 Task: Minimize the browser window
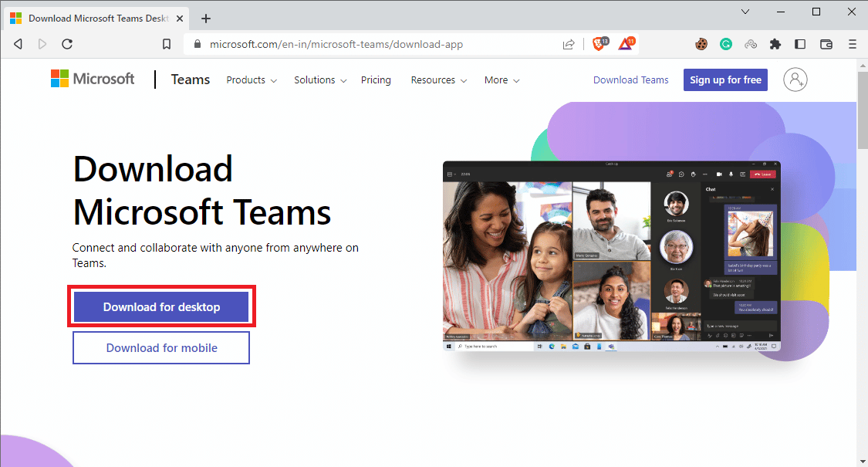(x=781, y=12)
